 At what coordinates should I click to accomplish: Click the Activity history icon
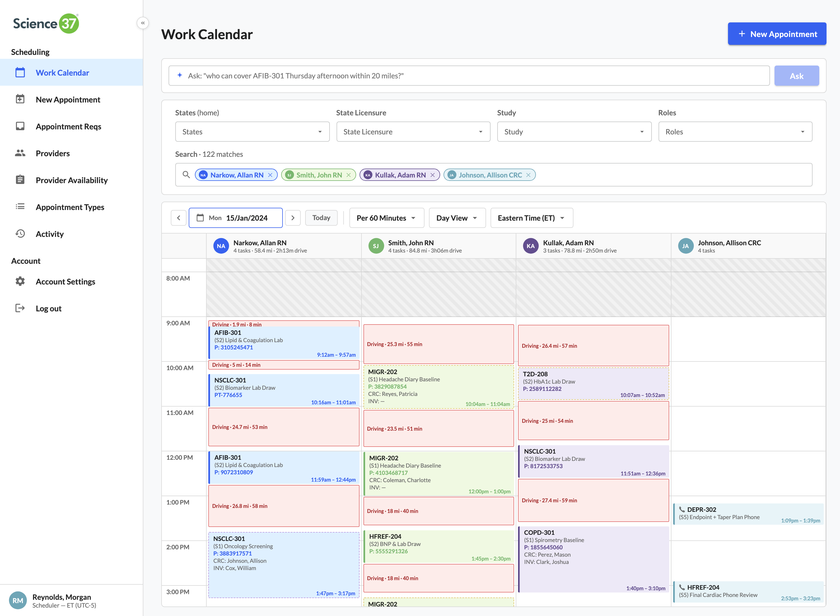pos(20,234)
